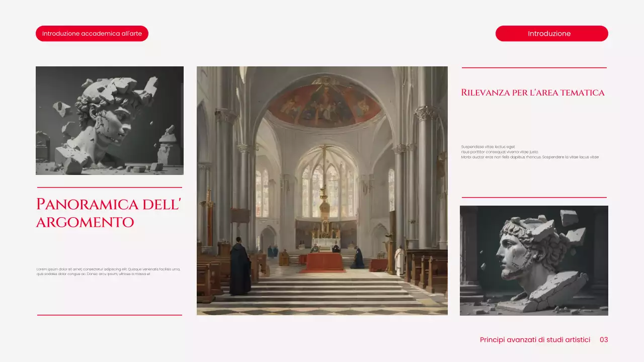Select the red line above Panoramica heading
The image size is (644, 362).
point(110,188)
